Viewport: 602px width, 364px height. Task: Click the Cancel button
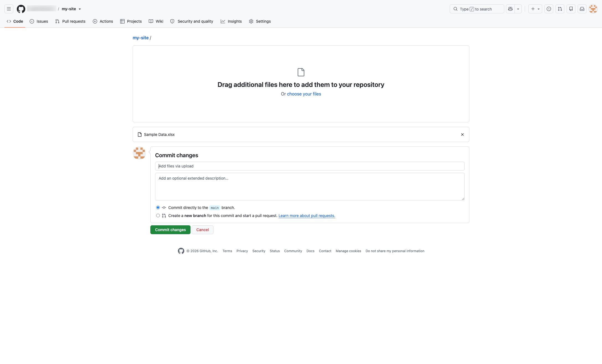point(202,230)
